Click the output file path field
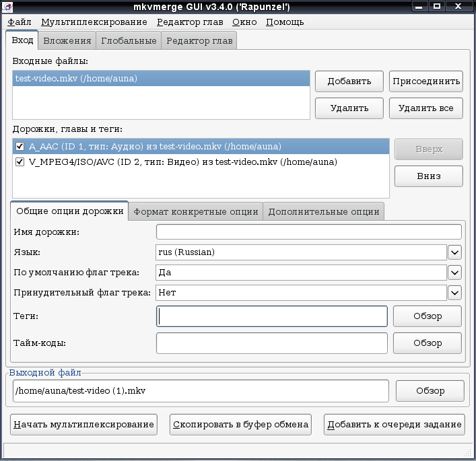476x461 pixels. pos(201,391)
